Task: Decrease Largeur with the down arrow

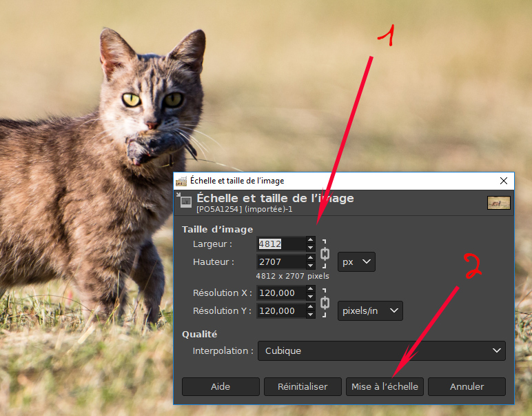Action: pos(310,248)
